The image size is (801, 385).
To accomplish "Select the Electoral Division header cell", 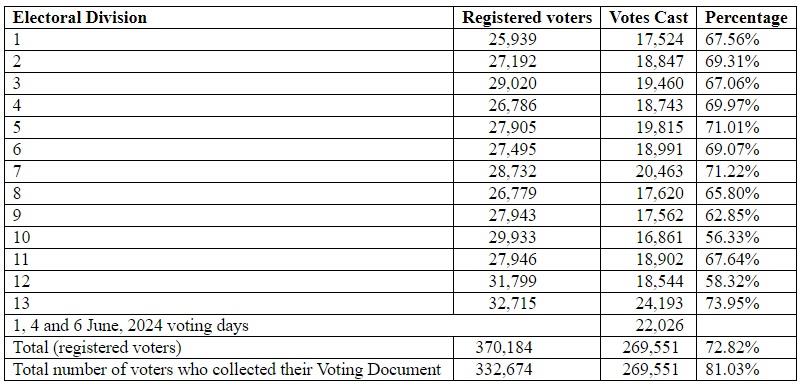I will click(229, 18).
